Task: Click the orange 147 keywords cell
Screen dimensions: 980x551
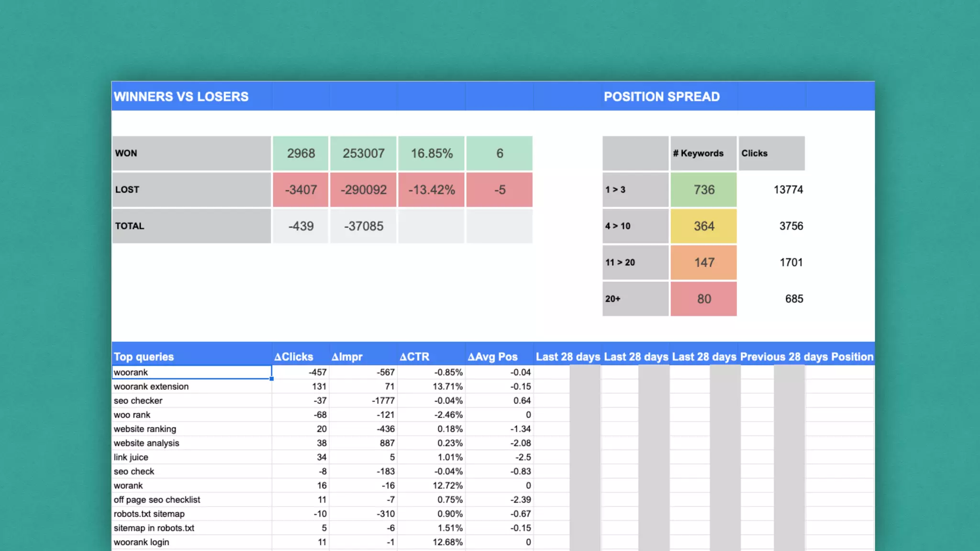Action: point(703,263)
